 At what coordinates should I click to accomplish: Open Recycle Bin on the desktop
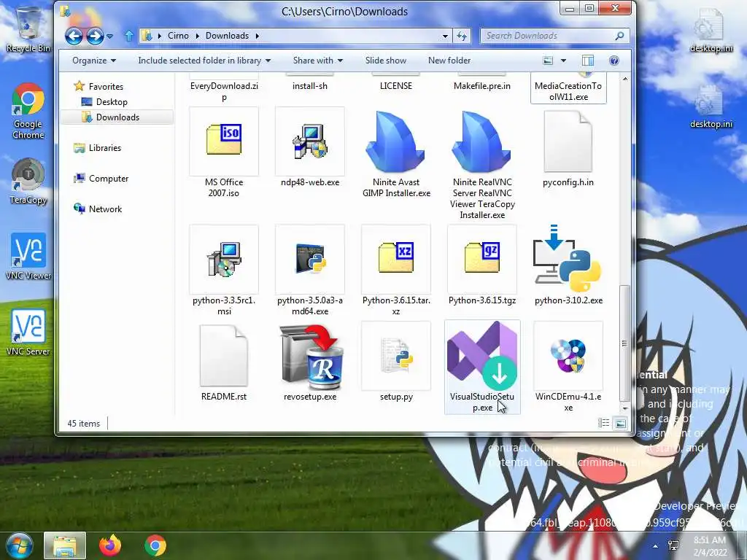(x=28, y=28)
